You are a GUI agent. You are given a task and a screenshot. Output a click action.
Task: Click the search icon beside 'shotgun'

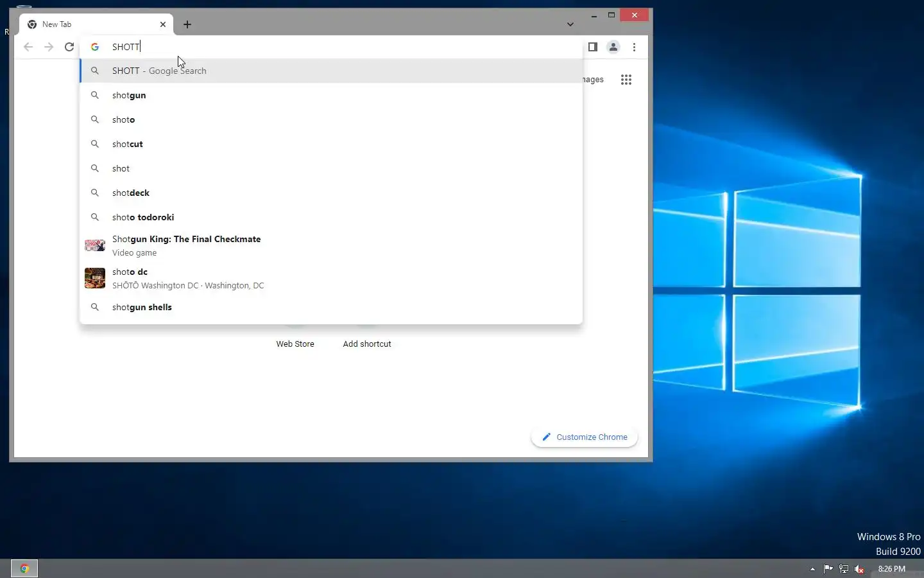[95, 95]
